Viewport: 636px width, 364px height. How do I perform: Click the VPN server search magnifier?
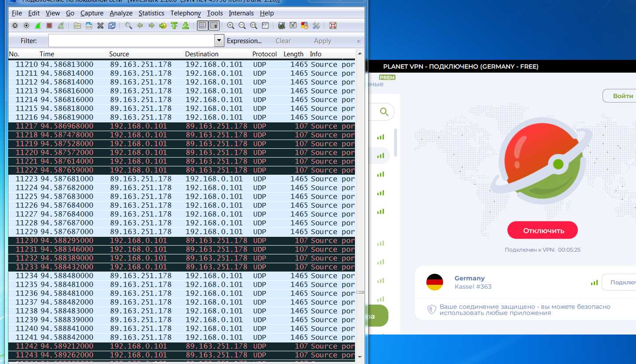point(384,112)
